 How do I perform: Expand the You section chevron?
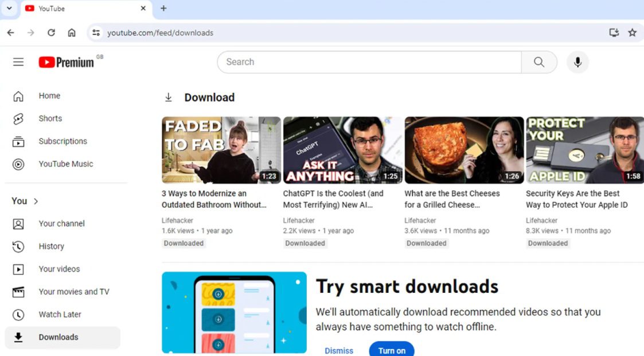tap(36, 201)
